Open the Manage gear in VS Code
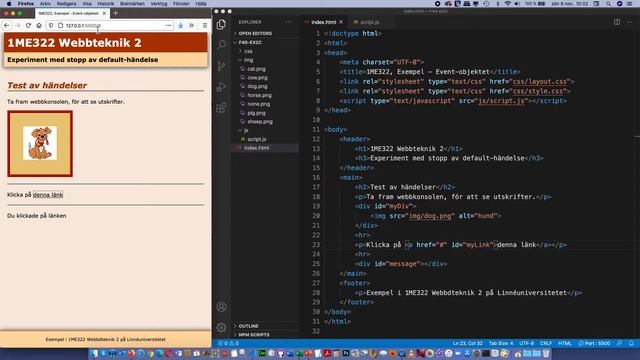 point(221,327)
